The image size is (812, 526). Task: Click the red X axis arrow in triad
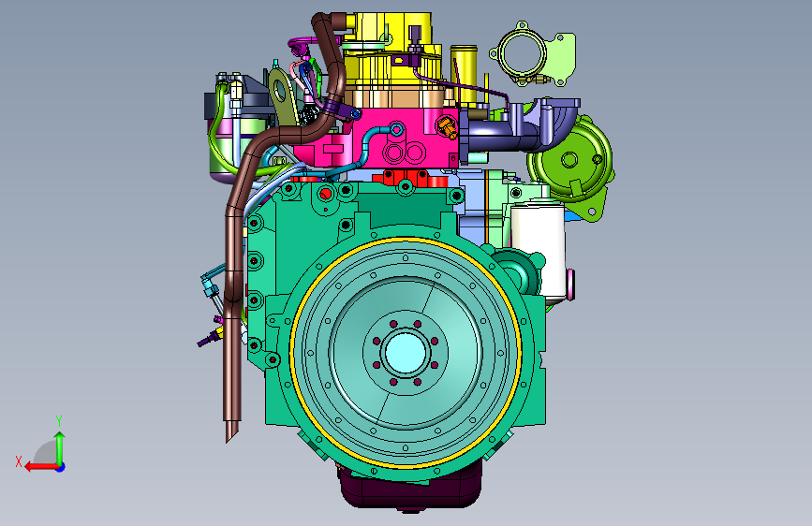(x=40, y=467)
